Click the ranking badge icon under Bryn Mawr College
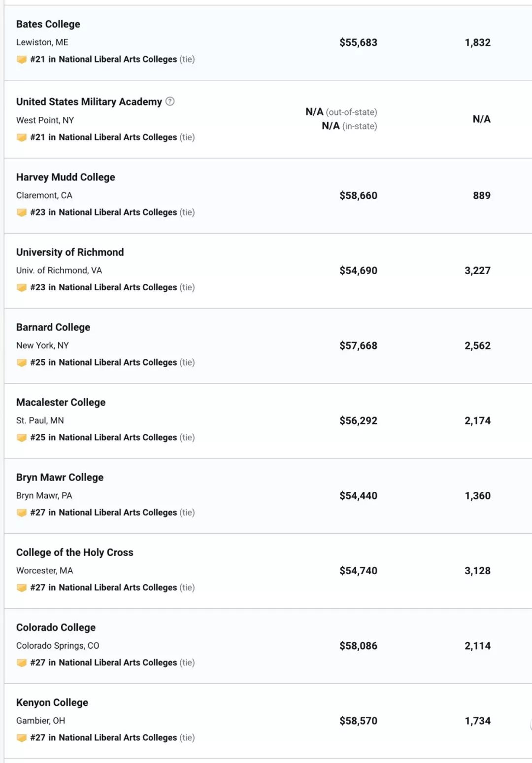This screenshot has height=763, width=532. pyautogui.click(x=21, y=513)
